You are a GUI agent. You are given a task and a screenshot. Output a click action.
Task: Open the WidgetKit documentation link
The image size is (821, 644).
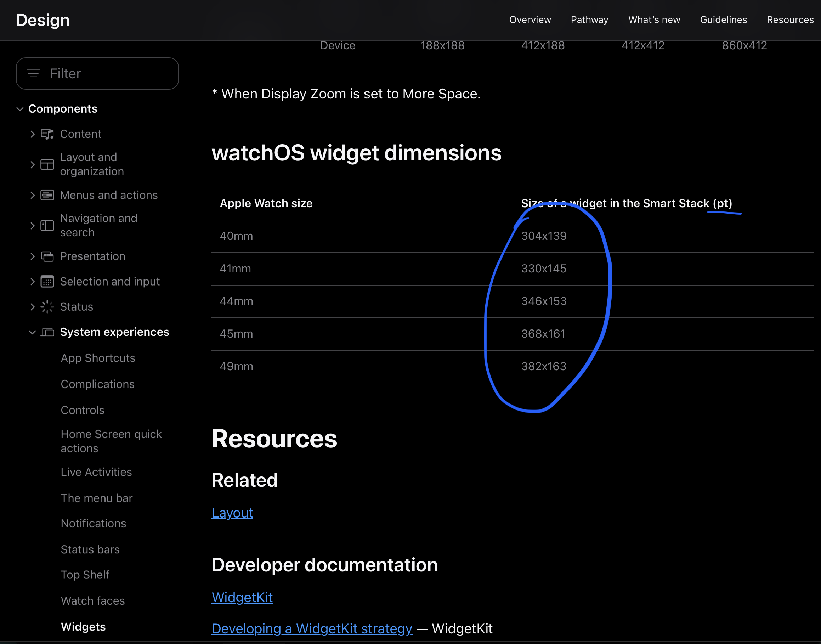click(x=242, y=598)
